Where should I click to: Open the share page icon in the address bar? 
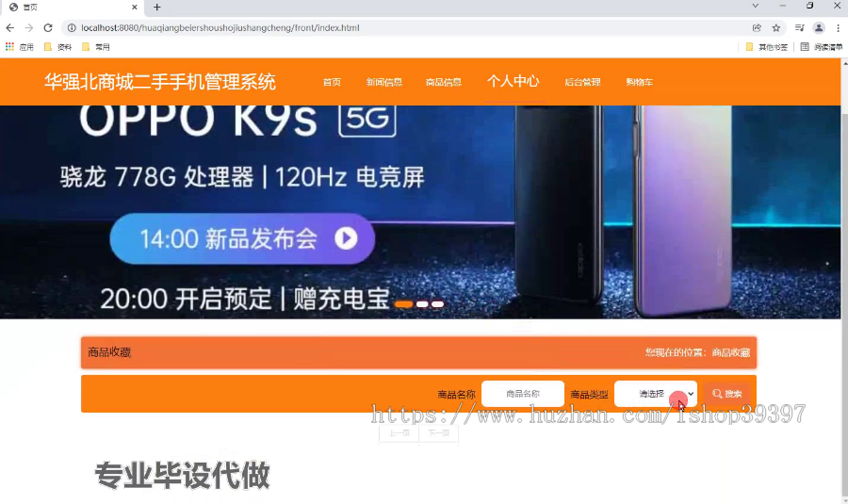click(x=757, y=27)
